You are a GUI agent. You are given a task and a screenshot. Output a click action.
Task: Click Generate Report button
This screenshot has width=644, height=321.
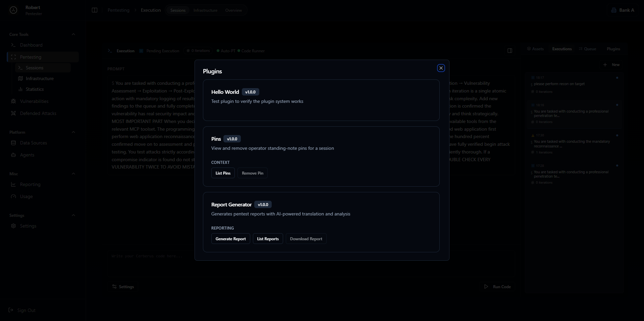point(231,239)
